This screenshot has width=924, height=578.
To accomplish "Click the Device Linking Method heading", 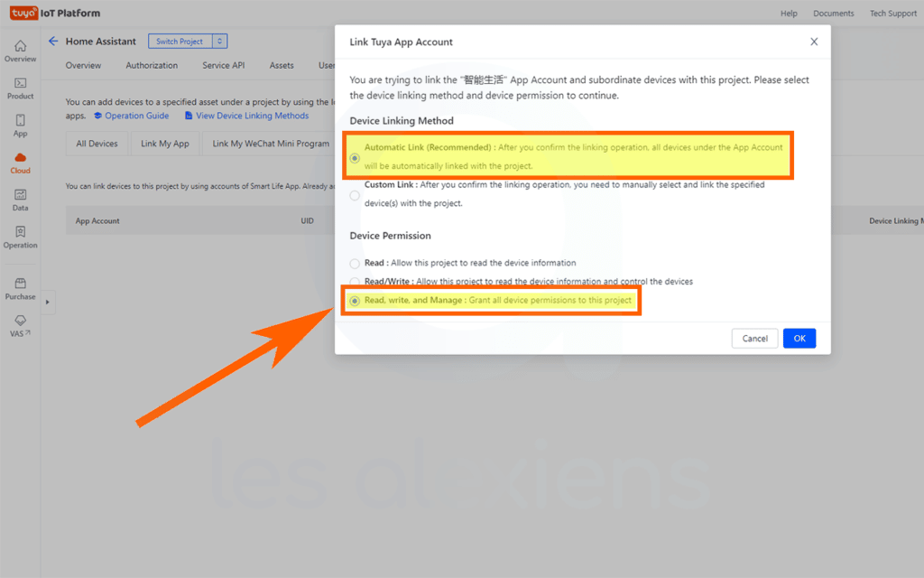I will [402, 120].
